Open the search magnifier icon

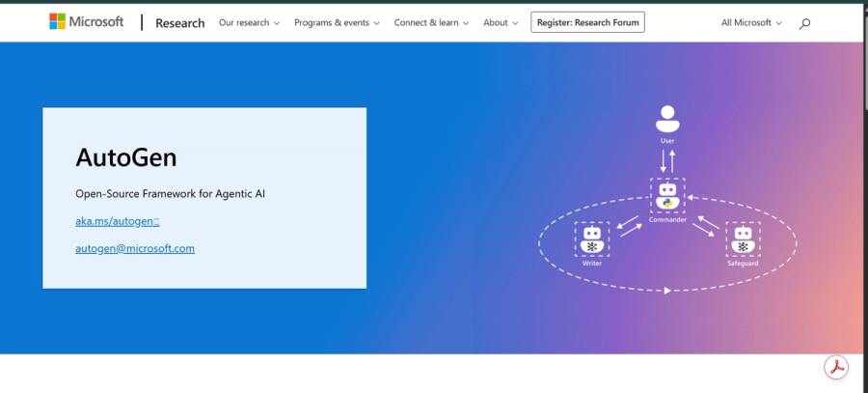point(804,23)
